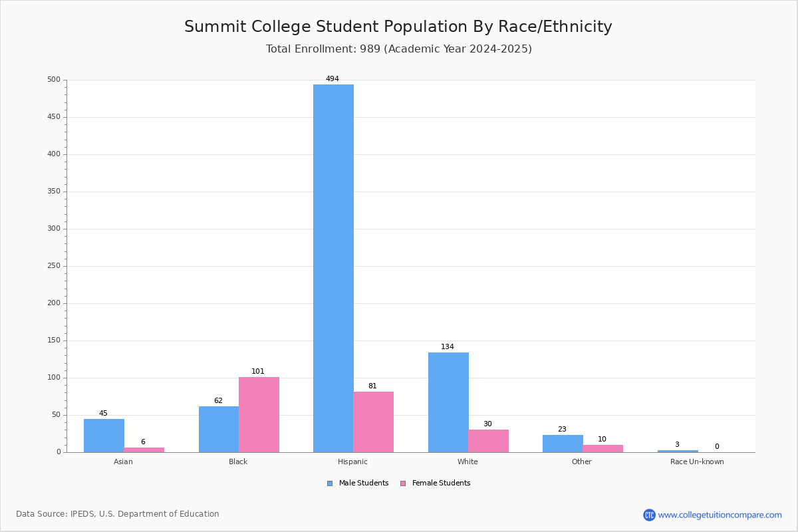The width and height of the screenshot is (798, 532).
Task: Open the www.collegetuitioncompare.com link
Action: (x=720, y=515)
